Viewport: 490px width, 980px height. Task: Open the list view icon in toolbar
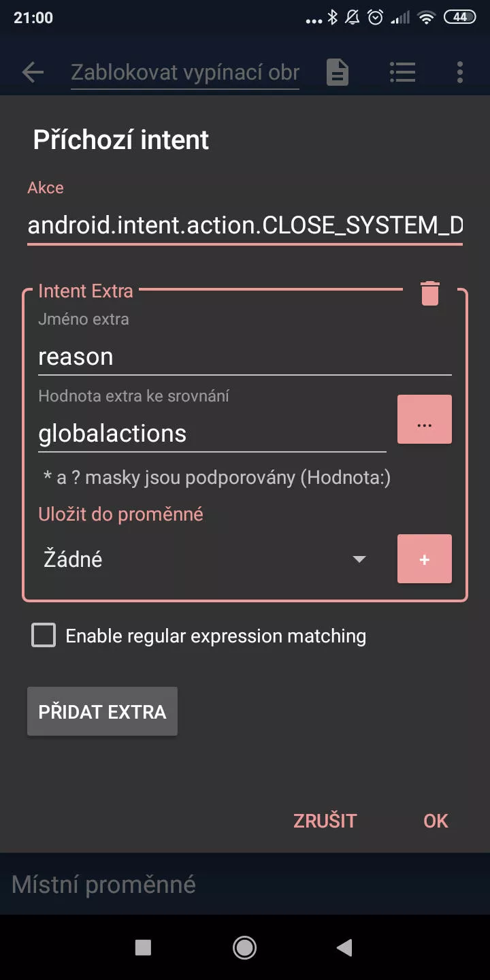click(x=402, y=72)
